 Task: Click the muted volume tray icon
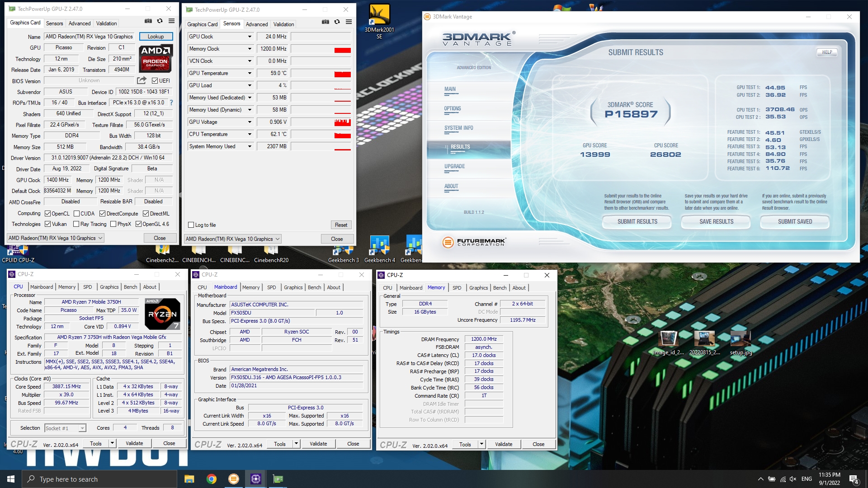(793, 479)
